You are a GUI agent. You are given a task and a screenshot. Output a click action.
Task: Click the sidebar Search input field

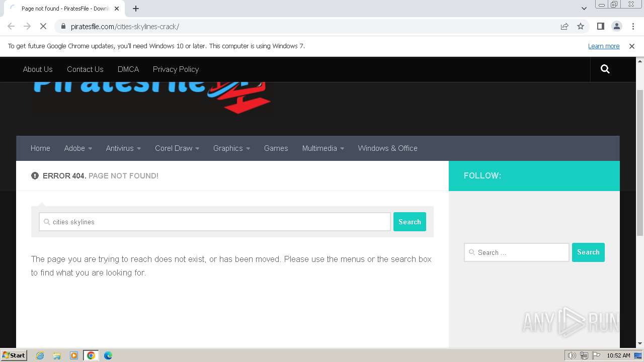pyautogui.click(x=517, y=252)
